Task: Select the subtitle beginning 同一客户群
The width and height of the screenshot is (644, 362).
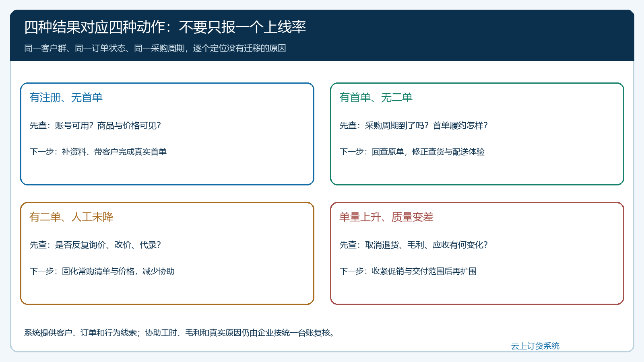Action: coord(155,48)
